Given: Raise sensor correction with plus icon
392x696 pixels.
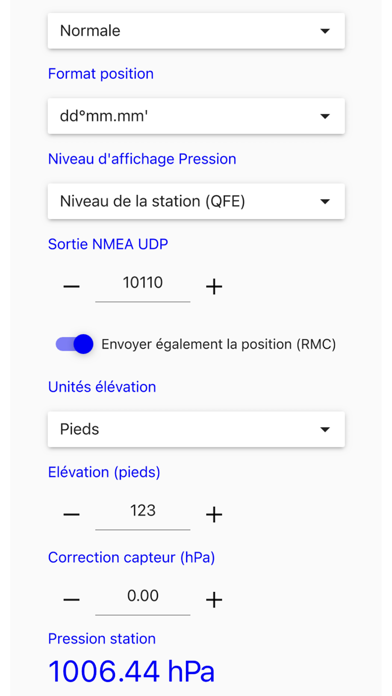Looking at the screenshot, I should click(214, 600).
